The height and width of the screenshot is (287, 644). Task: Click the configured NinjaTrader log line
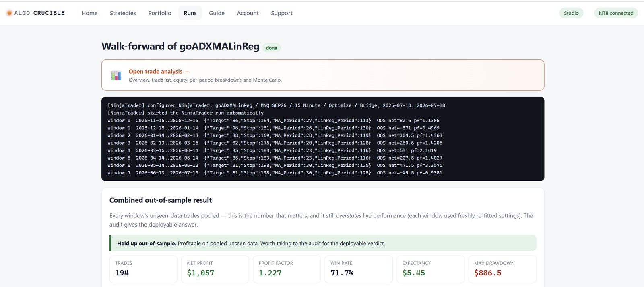click(x=277, y=105)
